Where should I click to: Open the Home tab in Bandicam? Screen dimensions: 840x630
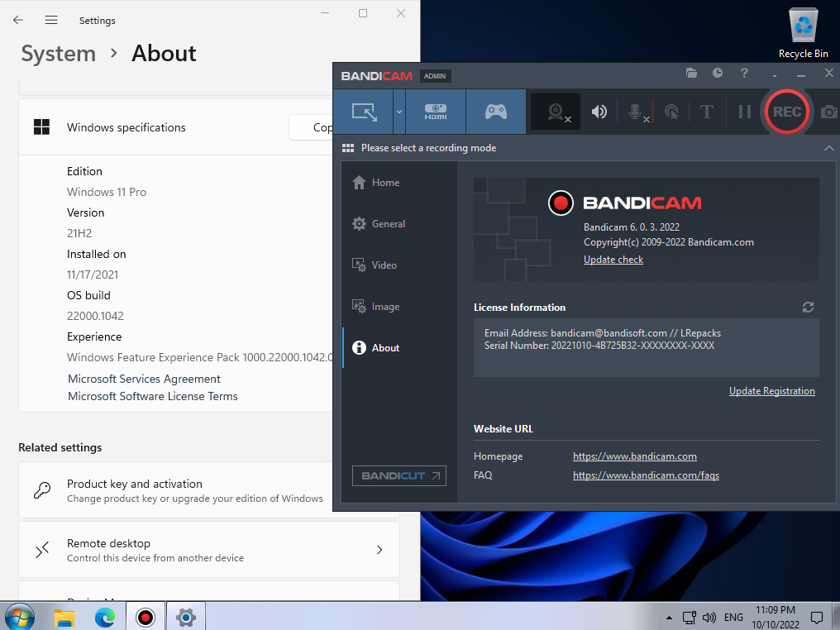point(399,183)
